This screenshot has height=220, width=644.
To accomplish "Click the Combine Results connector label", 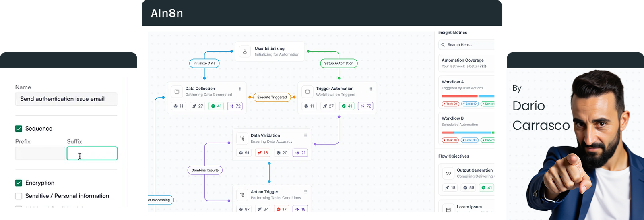I will click(205, 170).
